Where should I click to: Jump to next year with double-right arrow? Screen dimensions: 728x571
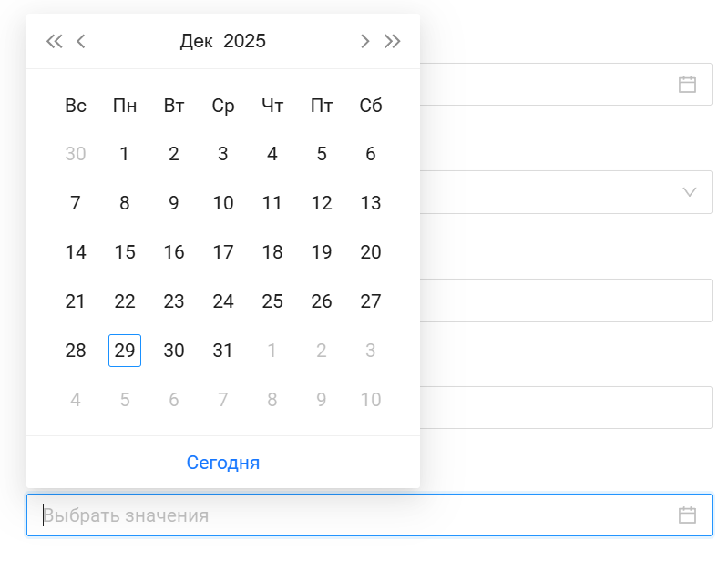393,41
